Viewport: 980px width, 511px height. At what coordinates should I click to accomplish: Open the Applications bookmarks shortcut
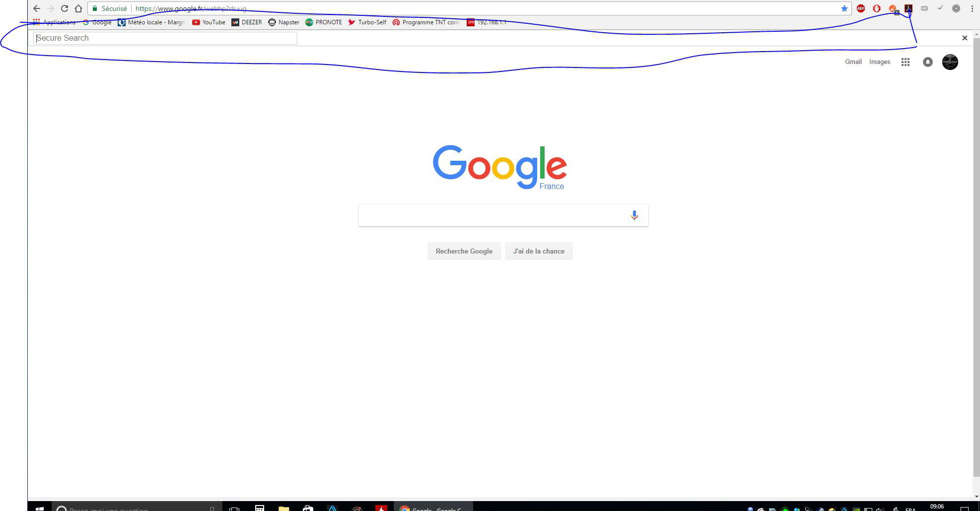pyautogui.click(x=54, y=22)
